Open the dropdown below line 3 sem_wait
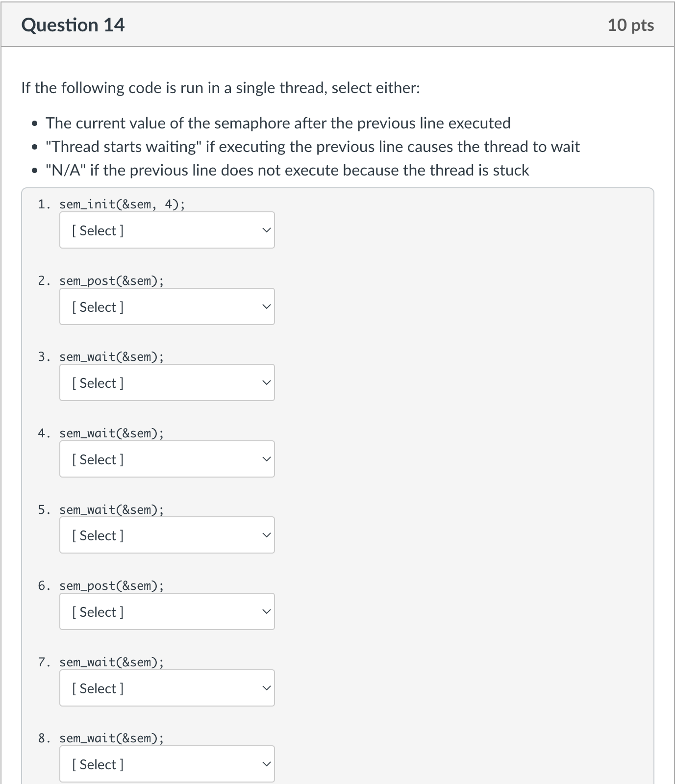The height and width of the screenshot is (784, 675). coord(167,382)
